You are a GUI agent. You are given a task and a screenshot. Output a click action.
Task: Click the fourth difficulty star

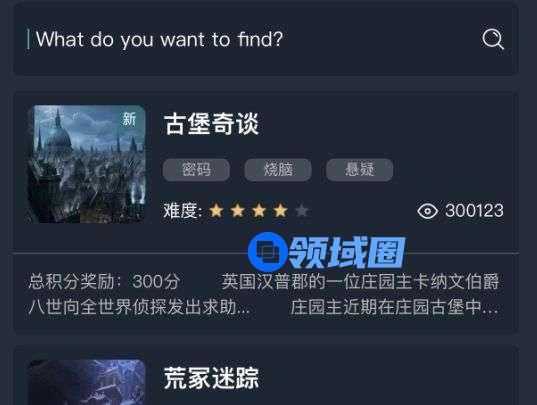[x=280, y=210]
